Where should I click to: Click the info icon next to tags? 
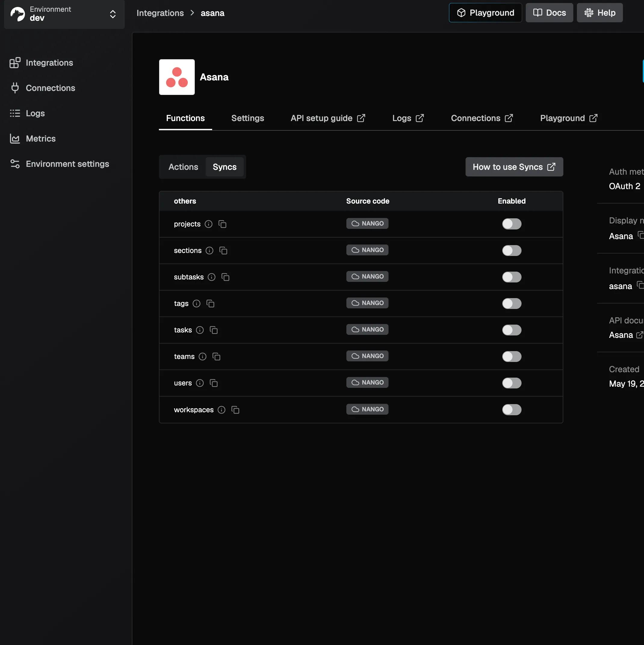point(197,304)
